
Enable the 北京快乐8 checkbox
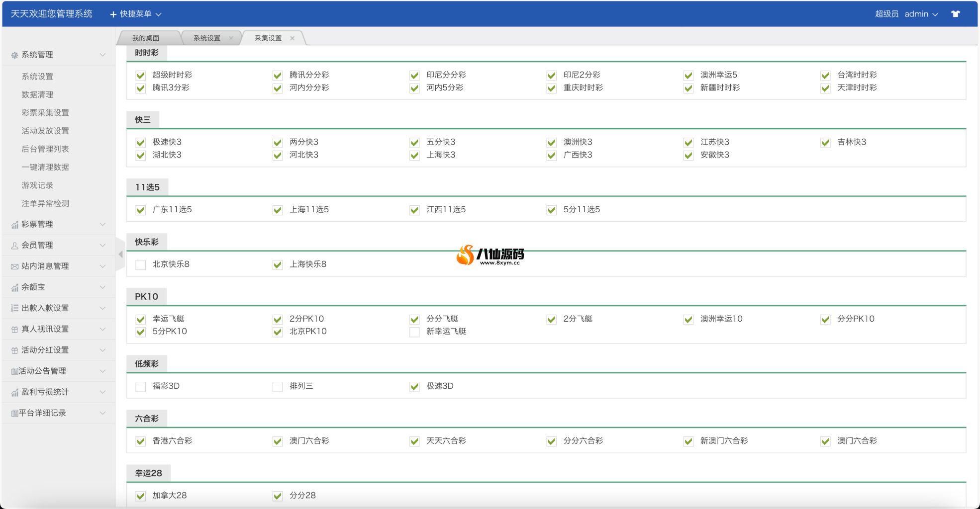pos(141,264)
